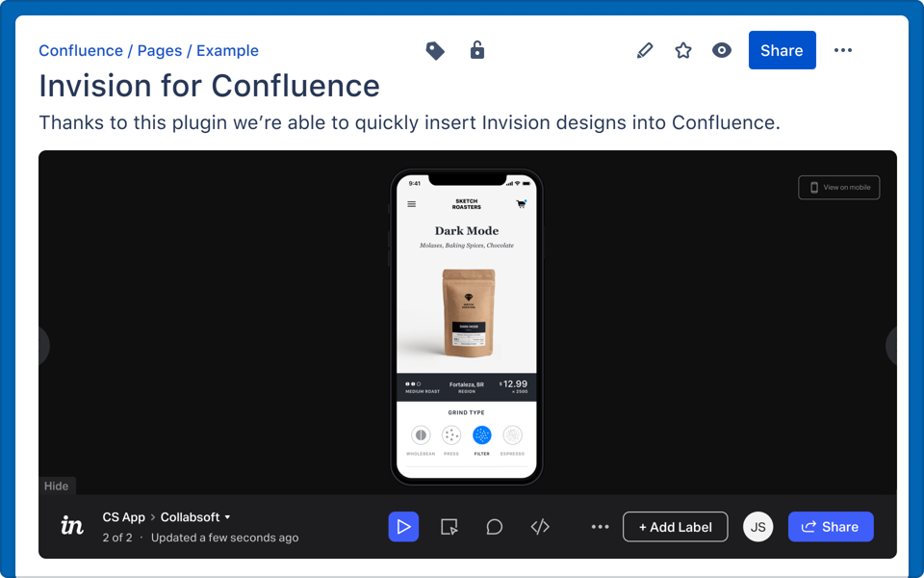Open the page labels tag icon
This screenshot has width=924, height=578.
coord(435,51)
